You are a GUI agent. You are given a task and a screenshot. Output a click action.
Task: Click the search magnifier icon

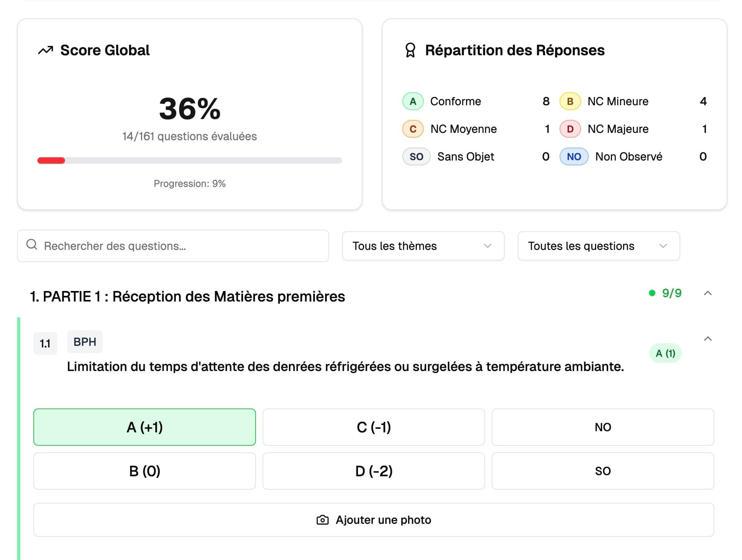point(32,245)
